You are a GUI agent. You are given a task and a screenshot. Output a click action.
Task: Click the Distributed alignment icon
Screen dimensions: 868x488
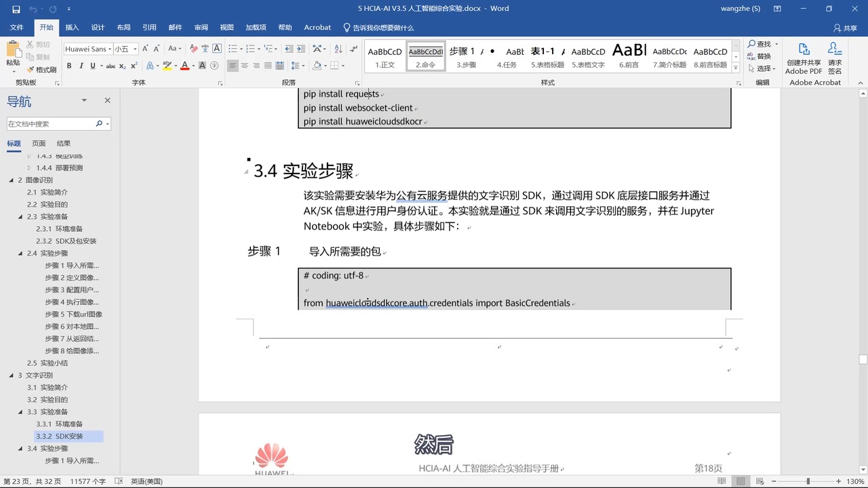click(x=280, y=66)
